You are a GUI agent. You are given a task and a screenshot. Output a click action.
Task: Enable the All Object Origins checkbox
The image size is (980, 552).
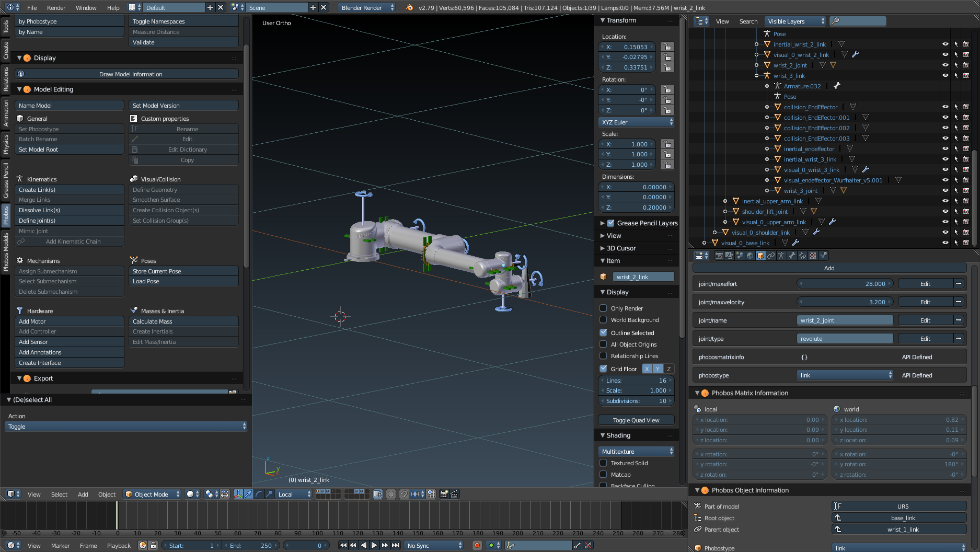[x=603, y=344]
